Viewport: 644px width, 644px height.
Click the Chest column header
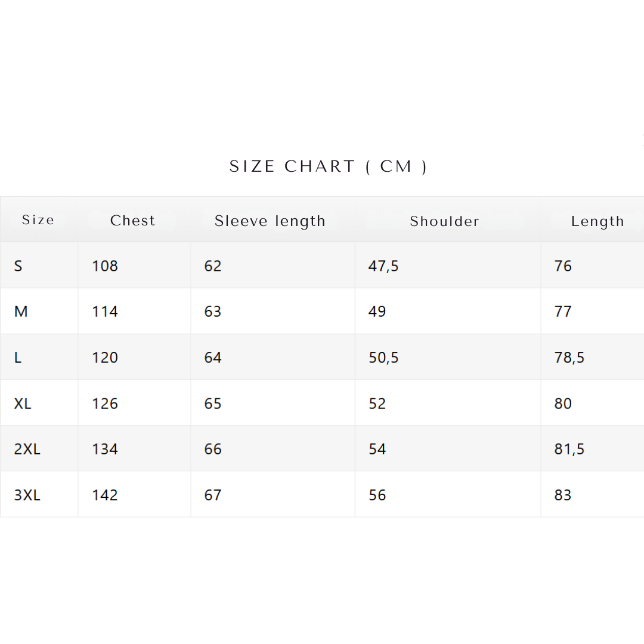[132, 221]
